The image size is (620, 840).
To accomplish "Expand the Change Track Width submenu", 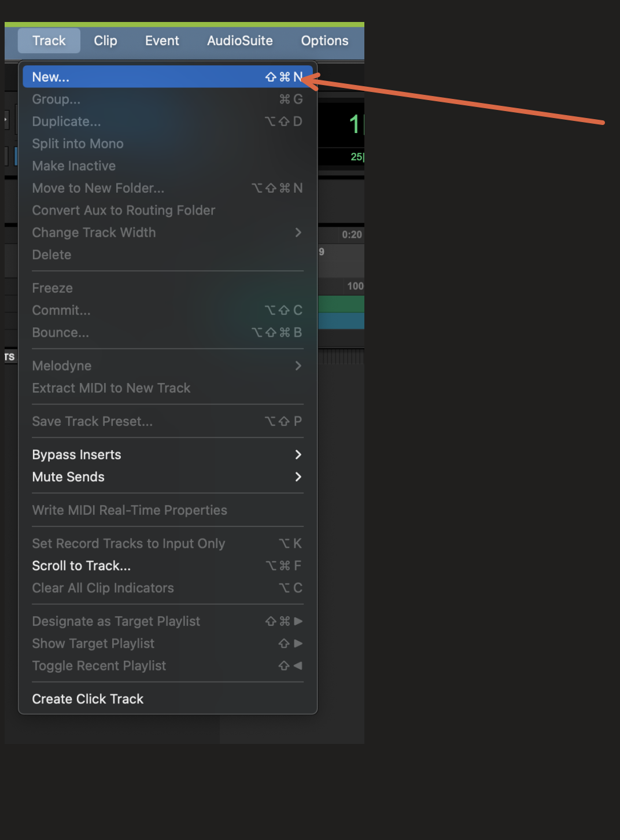I will click(298, 233).
